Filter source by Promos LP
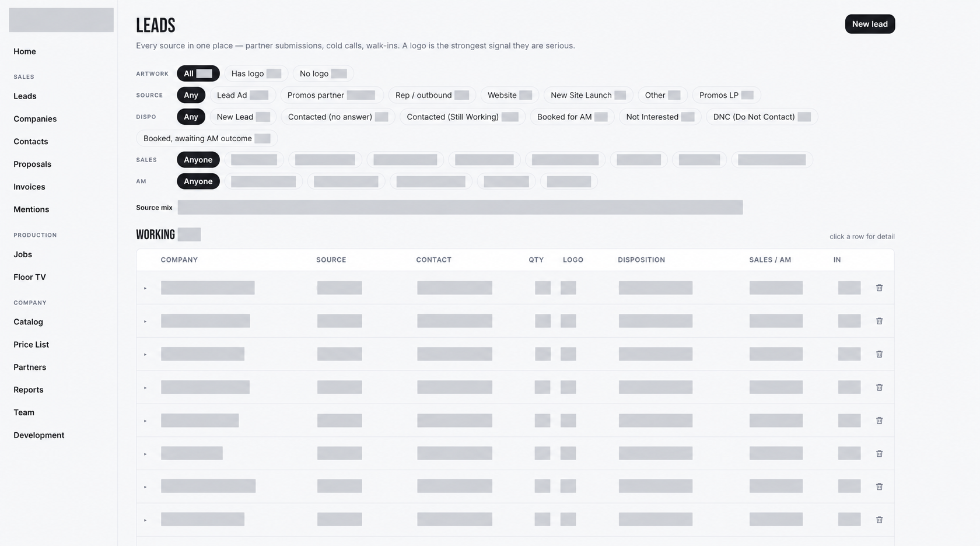The image size is (980, 546). click(726, 95)
